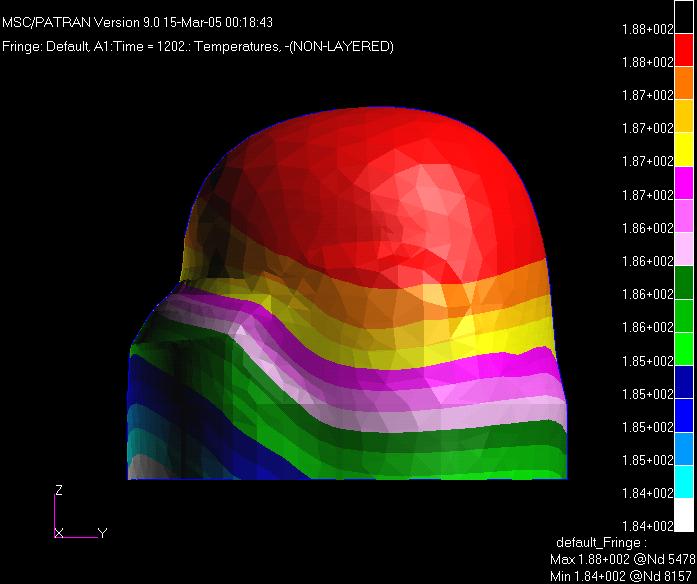697x584 pixels.
Task: Click the topmost 1.88+002 legend value
Action: tap(647, 30)
